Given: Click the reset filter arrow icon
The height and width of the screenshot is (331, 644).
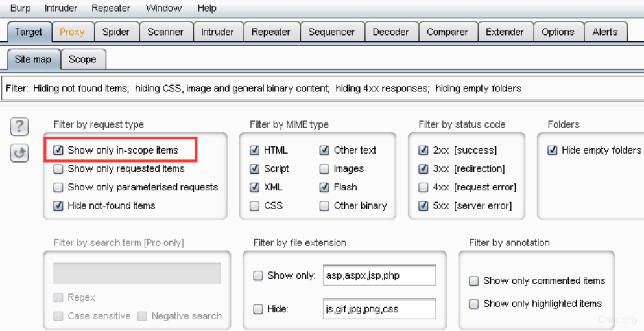Looking at the screenshot, I should coord(19,153).
